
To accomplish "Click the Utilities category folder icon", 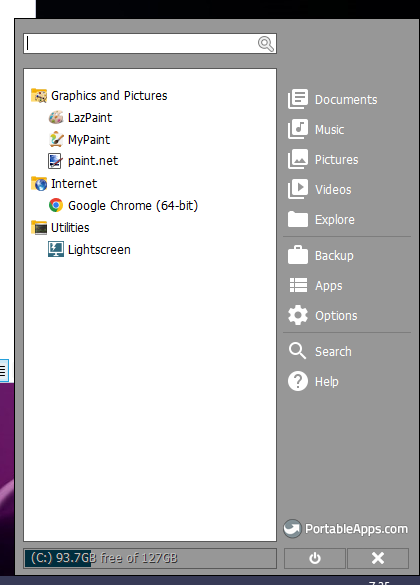I will pos(39,228).
